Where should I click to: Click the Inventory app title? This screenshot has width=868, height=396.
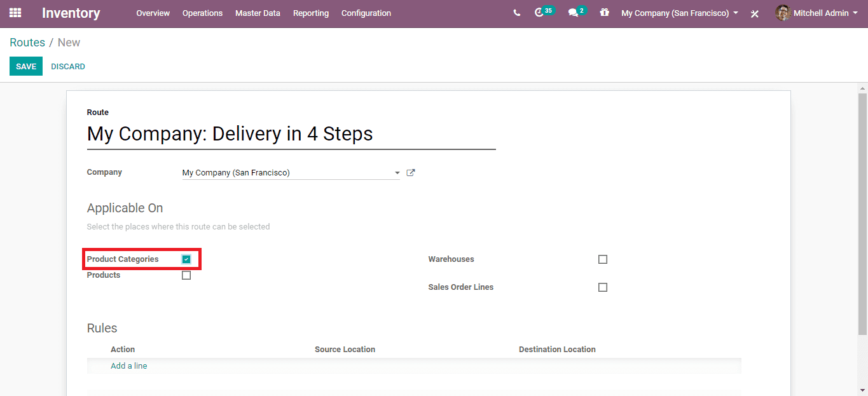71,13
